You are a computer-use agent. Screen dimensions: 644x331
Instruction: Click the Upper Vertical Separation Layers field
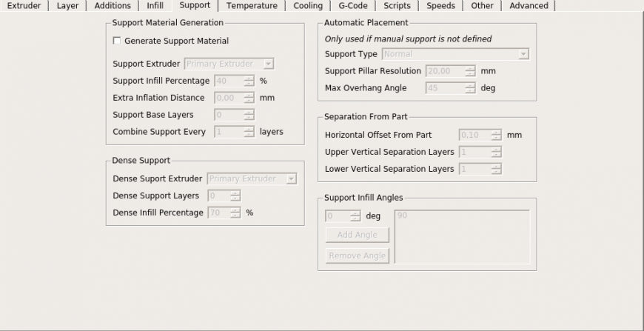(x=480, y=152)
